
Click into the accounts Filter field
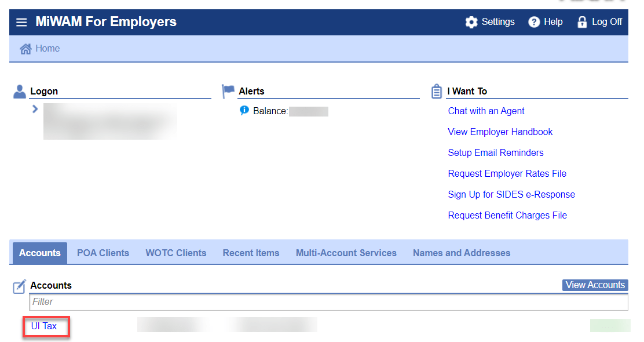(328, 302)
